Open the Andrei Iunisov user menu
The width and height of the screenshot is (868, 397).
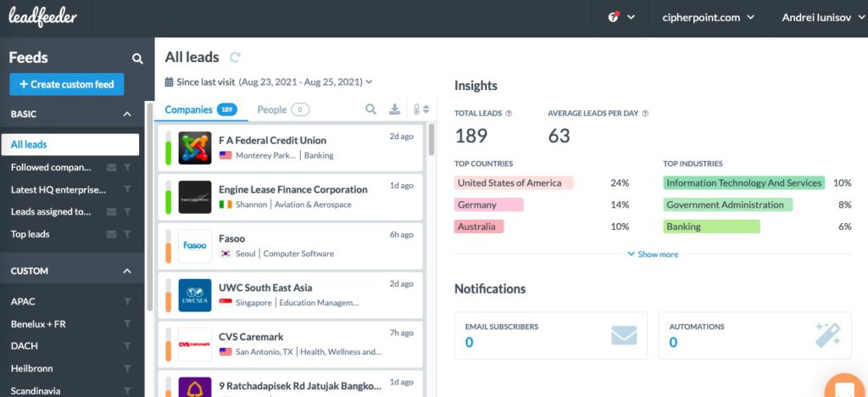(823, 18)
